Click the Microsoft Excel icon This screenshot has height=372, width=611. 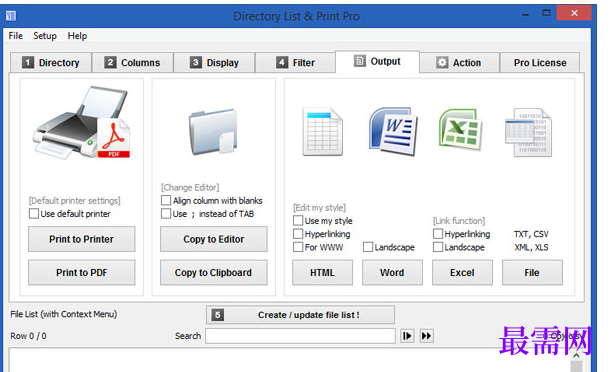[x=460, y=129]
